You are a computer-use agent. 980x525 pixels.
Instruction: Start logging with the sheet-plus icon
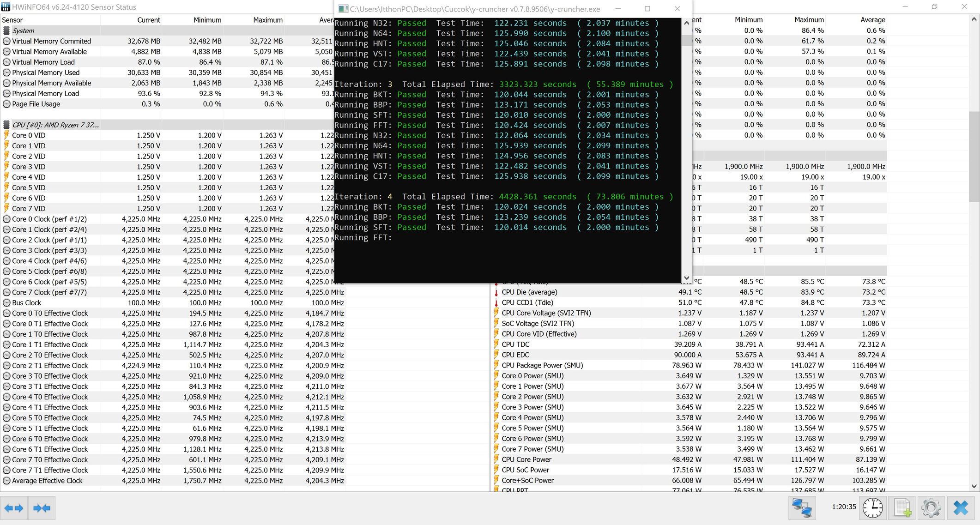tap(902, 508)
